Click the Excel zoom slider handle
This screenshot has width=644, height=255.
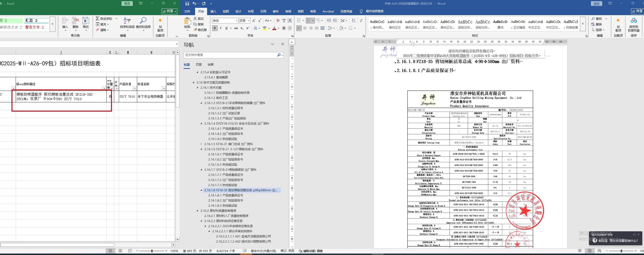[152, 251]
